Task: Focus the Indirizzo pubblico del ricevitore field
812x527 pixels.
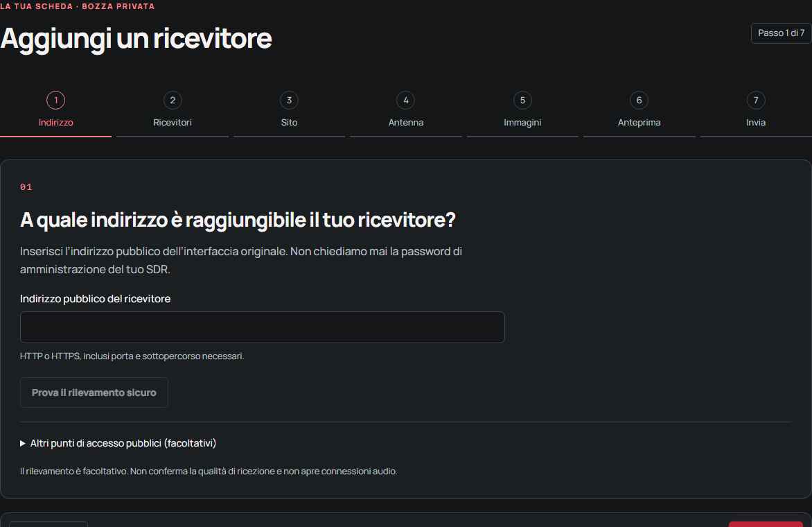Action: [x=262, y=327]
